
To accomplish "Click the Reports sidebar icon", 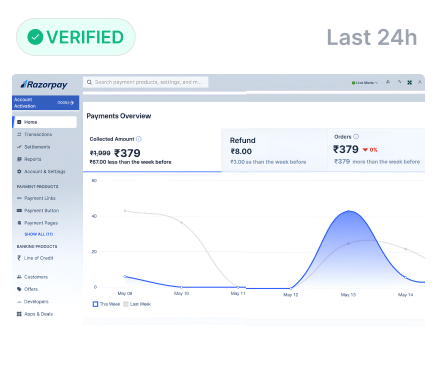I will 19,159.
